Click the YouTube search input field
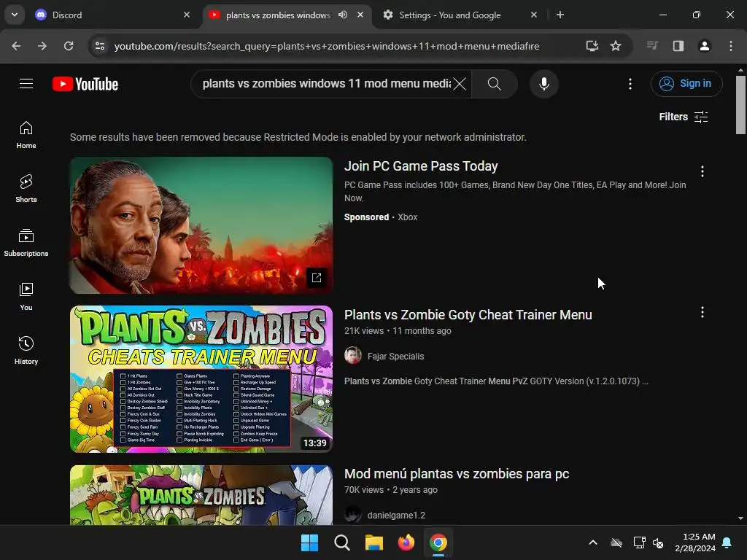This screenshot has height=560, width=747. coord(326,84)
